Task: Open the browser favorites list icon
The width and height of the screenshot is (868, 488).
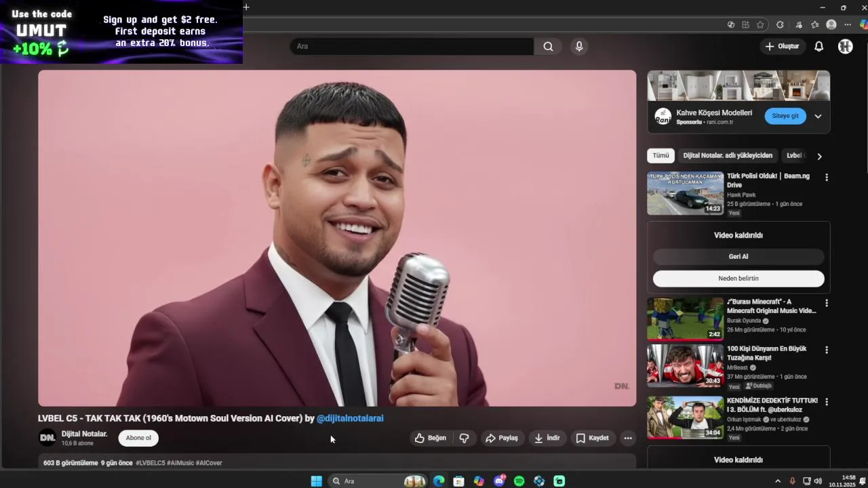Action: 815,24
